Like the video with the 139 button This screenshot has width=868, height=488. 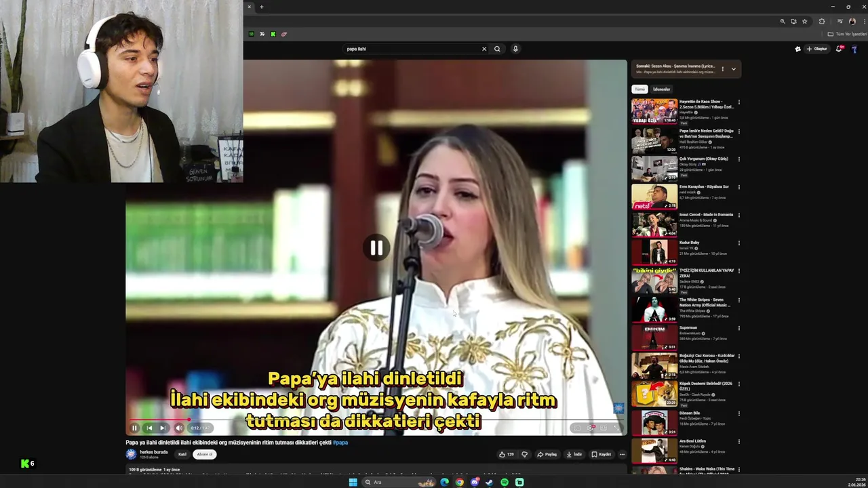click(x=506, y=454)
